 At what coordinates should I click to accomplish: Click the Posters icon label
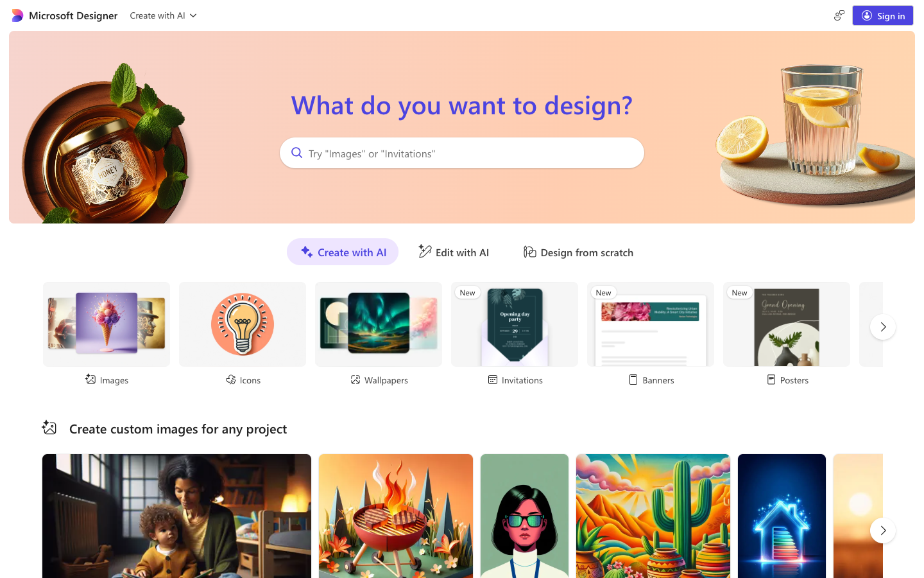[771, 380]
